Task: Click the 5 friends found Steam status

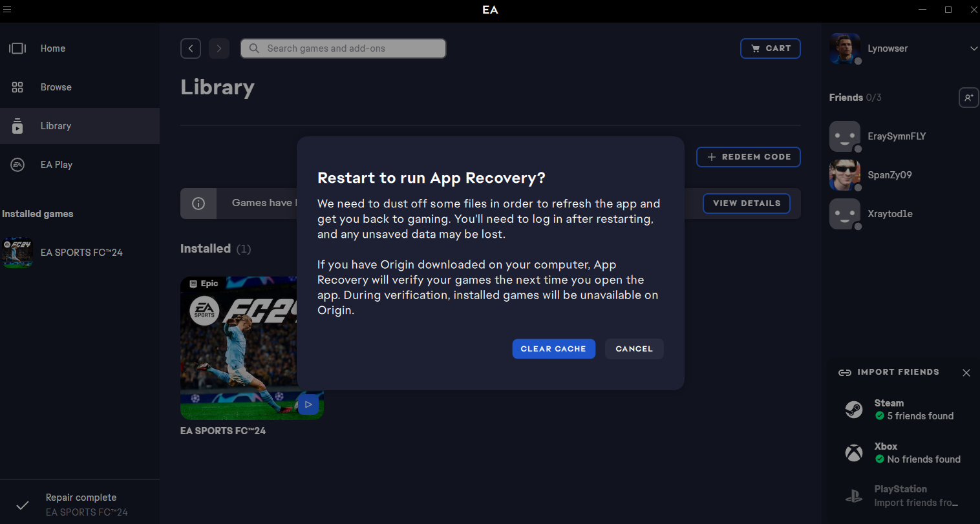Action: [915, 416]
